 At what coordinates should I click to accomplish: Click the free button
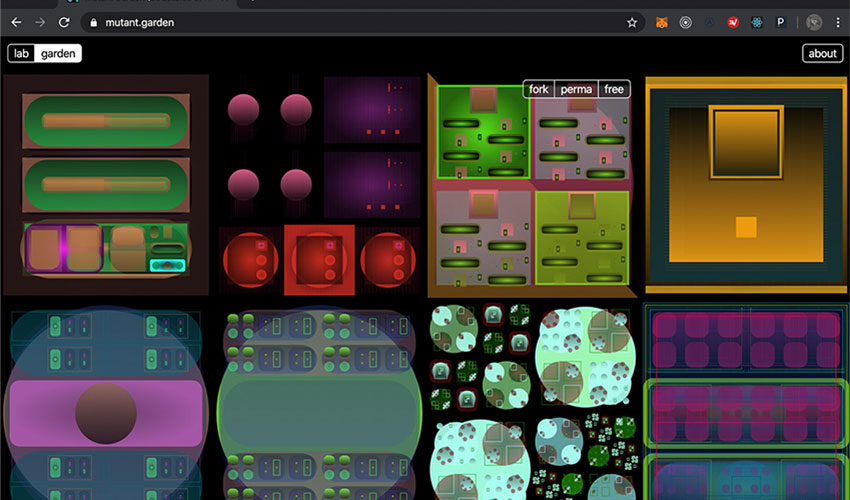pyautogui.click(x=614, y=89)
